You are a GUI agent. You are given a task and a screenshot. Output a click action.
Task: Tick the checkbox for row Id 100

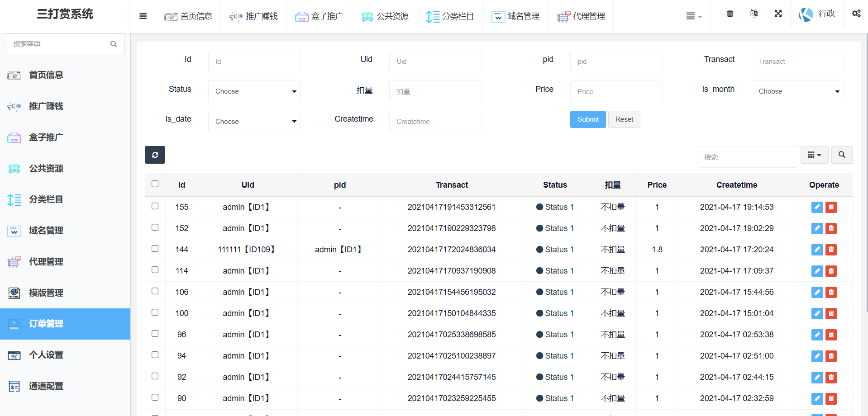point(155,312)
